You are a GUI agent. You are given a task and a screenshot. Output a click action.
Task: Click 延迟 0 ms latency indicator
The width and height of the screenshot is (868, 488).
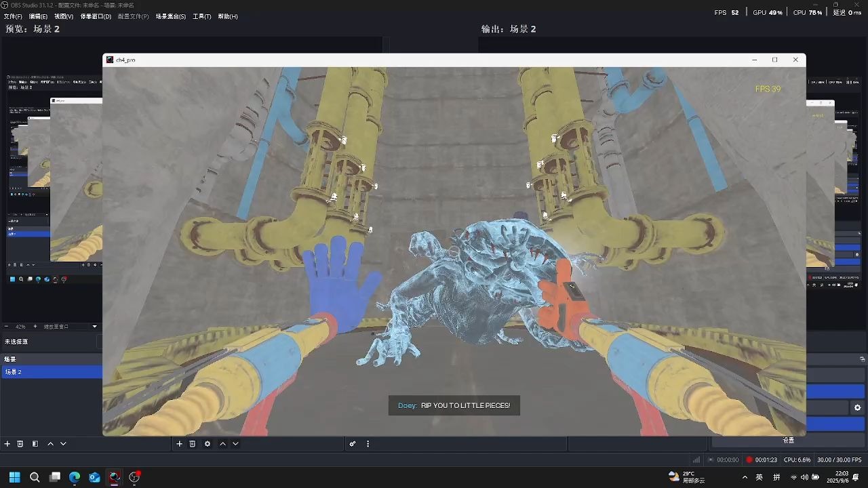click(x=847, y=13)
